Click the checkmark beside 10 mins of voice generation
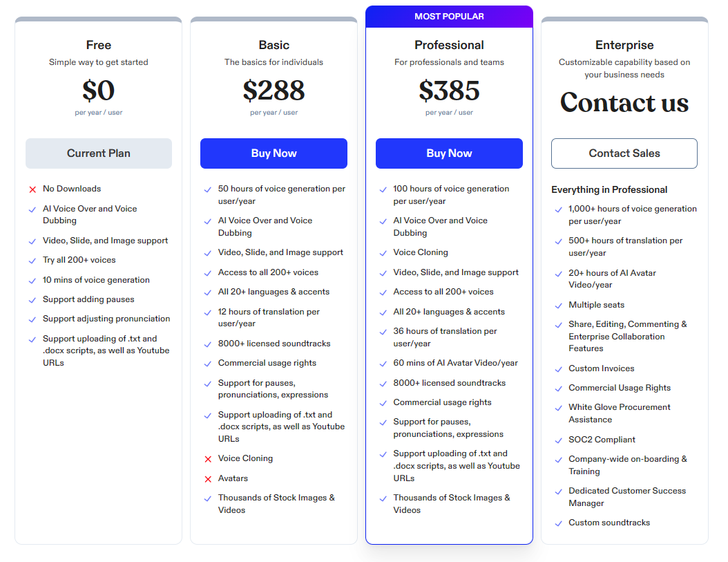Viewport: 728px width, 562px height. (32, 280)
